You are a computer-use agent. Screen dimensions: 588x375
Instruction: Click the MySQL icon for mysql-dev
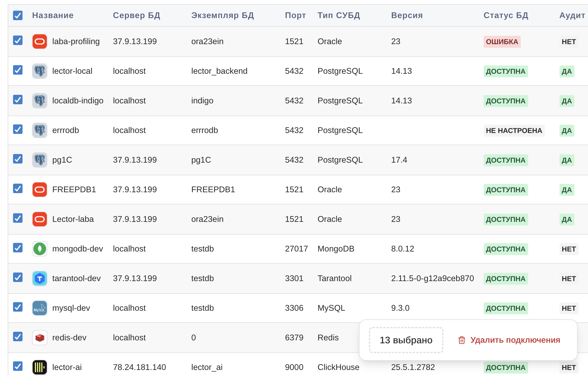click(x=39, y=308)
